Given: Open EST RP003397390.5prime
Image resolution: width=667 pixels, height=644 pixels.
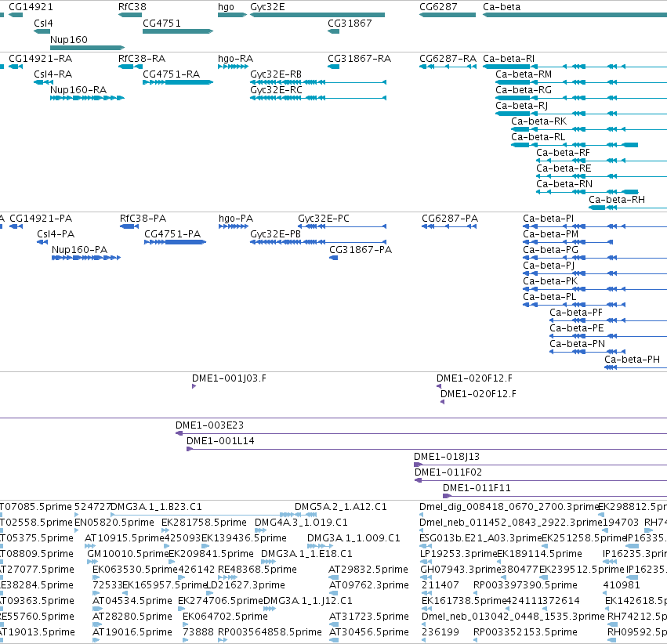Looking at the screenshot, I should point(525,586).
